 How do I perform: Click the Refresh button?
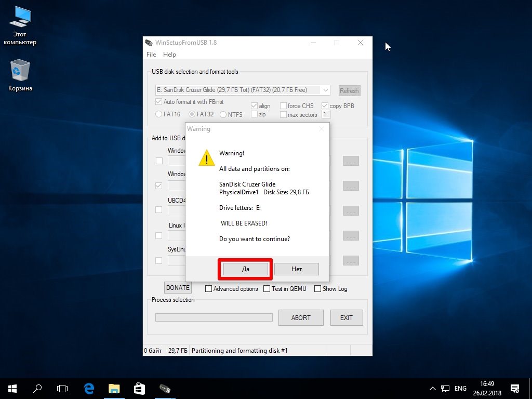[x=349, y=90]
